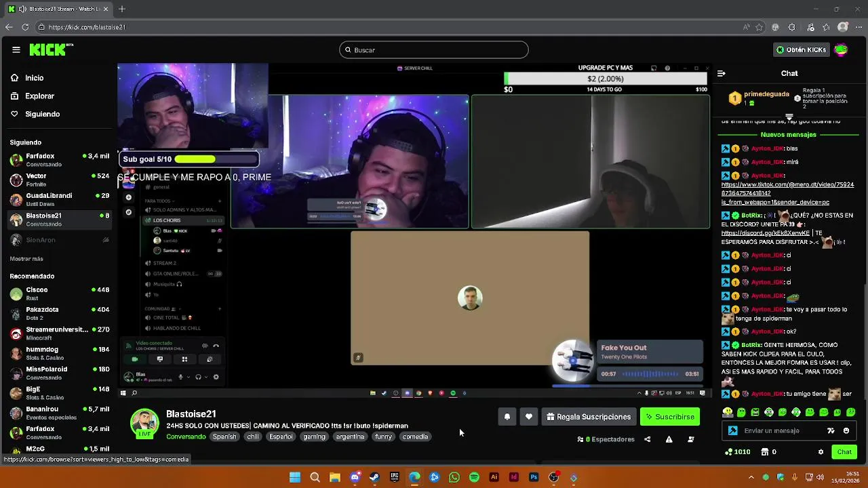The height and width of the screenshot is (488, 868).
Task: Open the TikTok link in chat
Action: click(787, 193)
